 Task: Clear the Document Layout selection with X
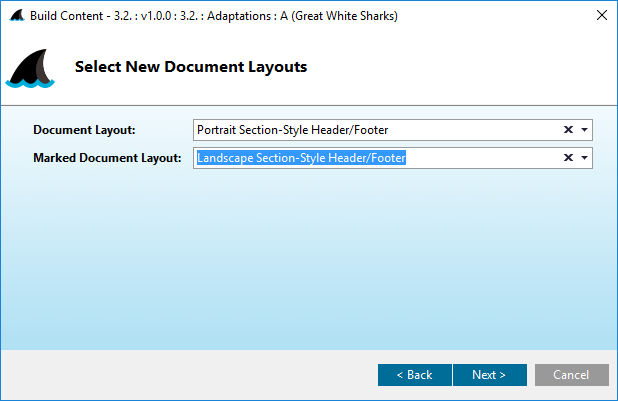(568, 130)
